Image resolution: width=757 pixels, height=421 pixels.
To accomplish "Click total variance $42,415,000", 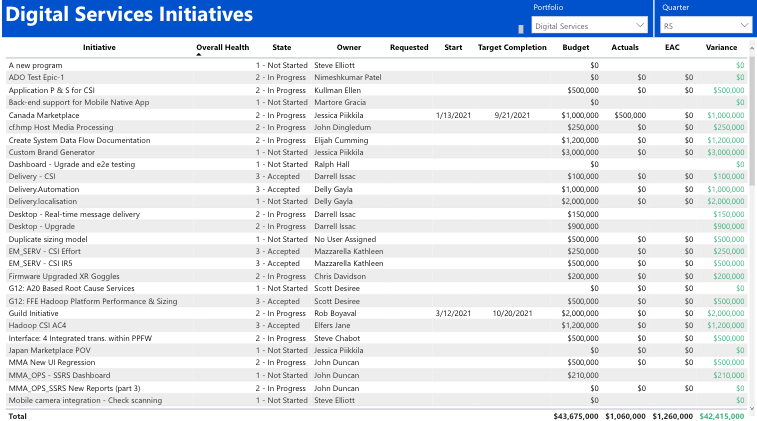I will [x=722, y=416].
